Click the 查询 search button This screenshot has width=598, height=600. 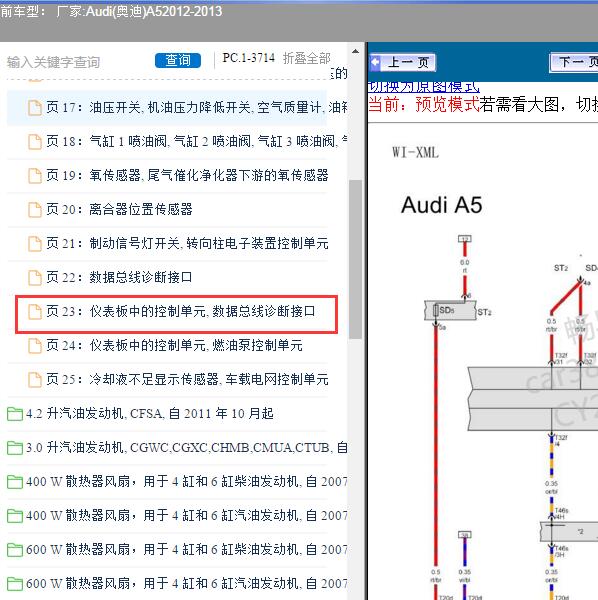point(178,60)
